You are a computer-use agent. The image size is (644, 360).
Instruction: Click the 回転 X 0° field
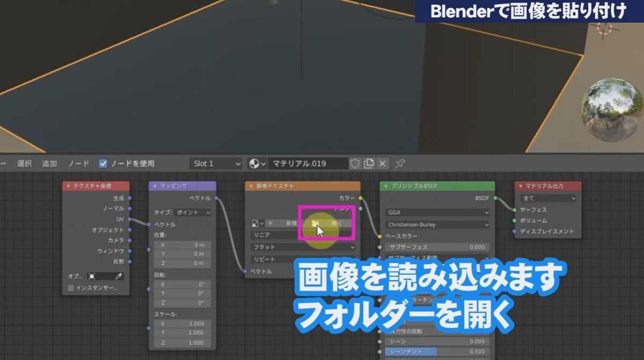(x=182, y=284)
